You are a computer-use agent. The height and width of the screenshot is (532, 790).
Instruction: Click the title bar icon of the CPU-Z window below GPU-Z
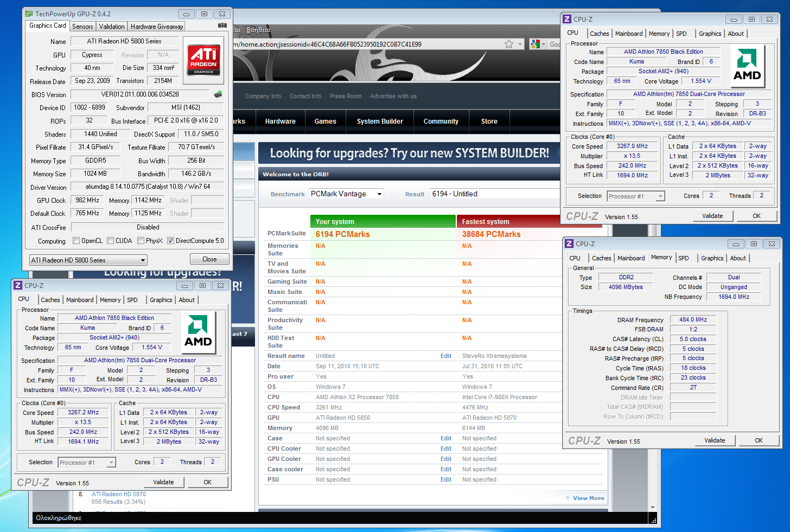point(18,285)
